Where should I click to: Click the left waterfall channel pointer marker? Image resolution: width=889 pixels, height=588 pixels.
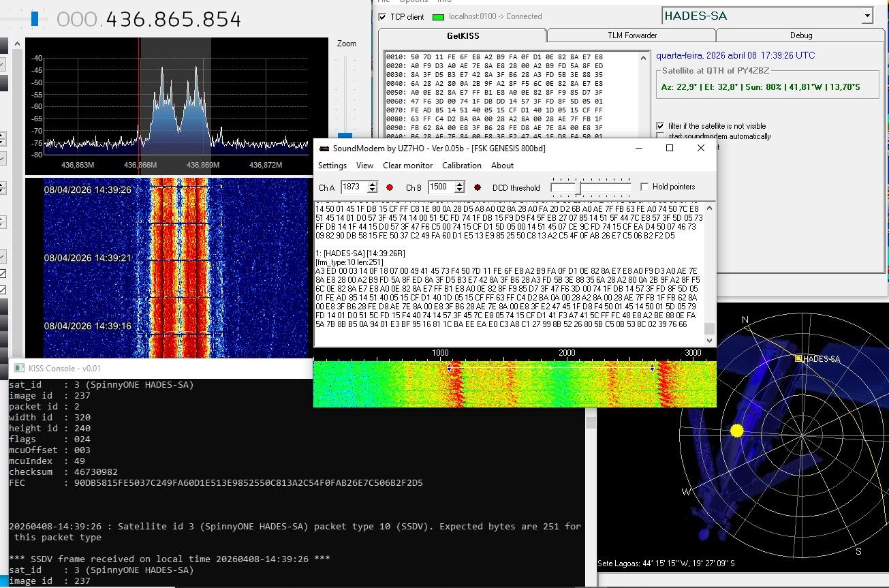point(449,368)
